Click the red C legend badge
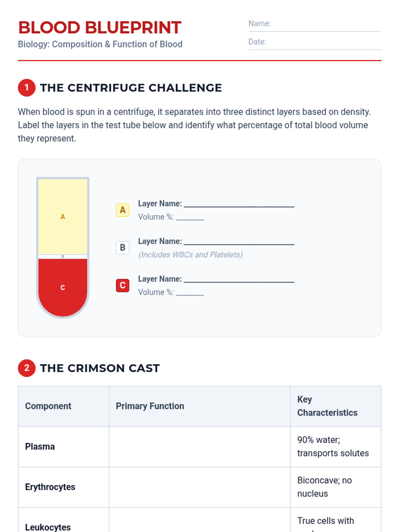 122,286
